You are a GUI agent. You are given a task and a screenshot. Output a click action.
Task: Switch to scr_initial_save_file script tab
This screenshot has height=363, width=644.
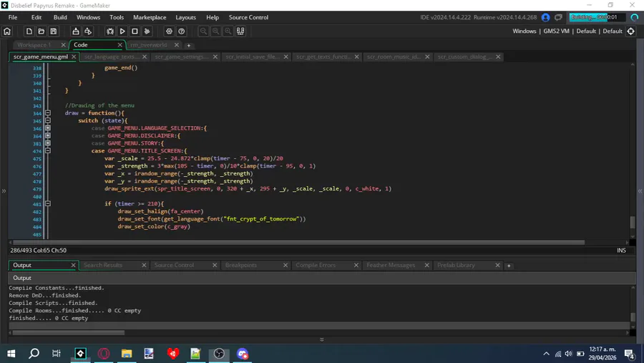click(252, 57)
